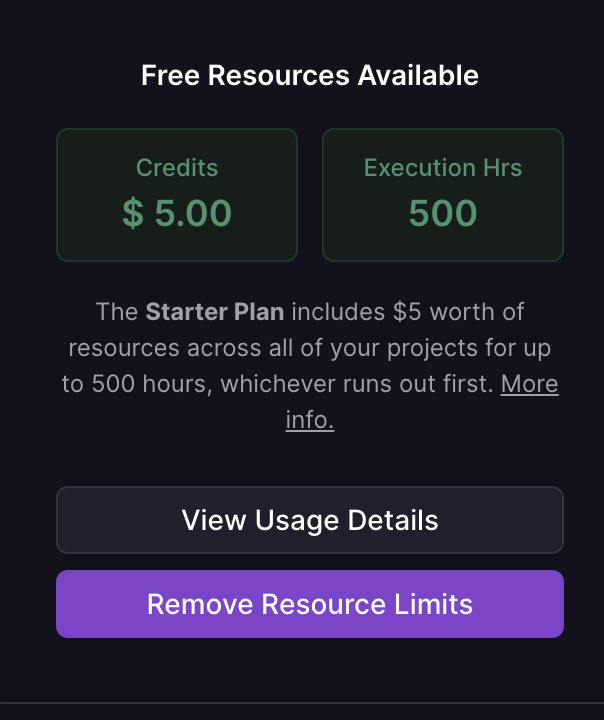
Task: Click the $ 5.00 credits amount
Action: tap(177, 213)
